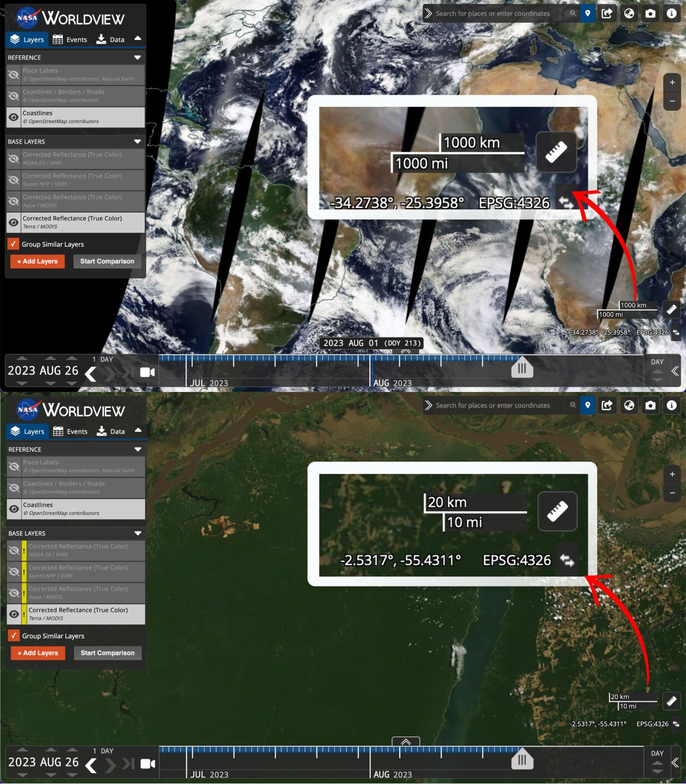Click timeline dragger handle in upper timeline
The image size is (686, 784).
click(x=522, y=367)
